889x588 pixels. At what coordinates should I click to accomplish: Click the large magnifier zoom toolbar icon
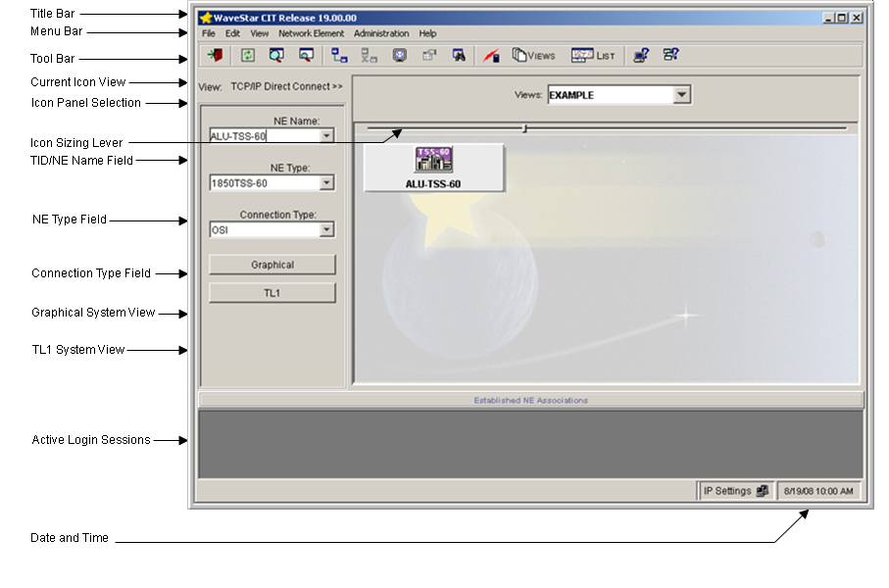pyautogui.click(x=276, y=56)
